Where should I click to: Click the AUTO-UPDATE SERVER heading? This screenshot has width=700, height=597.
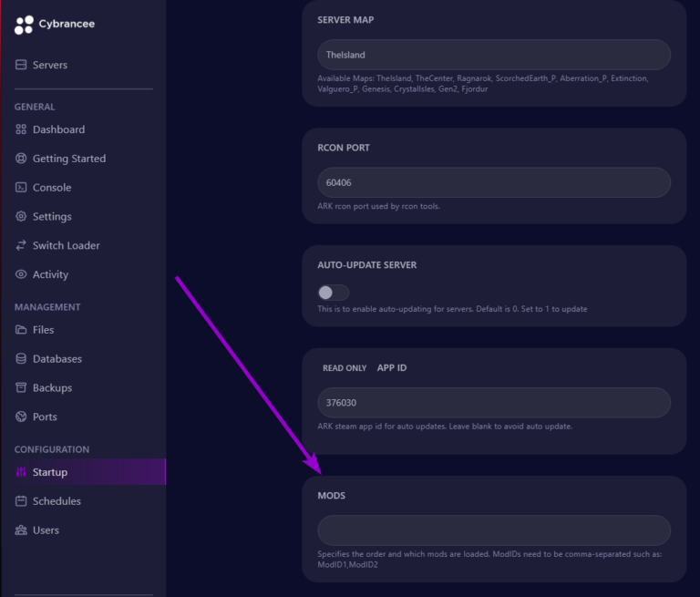[367, 265]
